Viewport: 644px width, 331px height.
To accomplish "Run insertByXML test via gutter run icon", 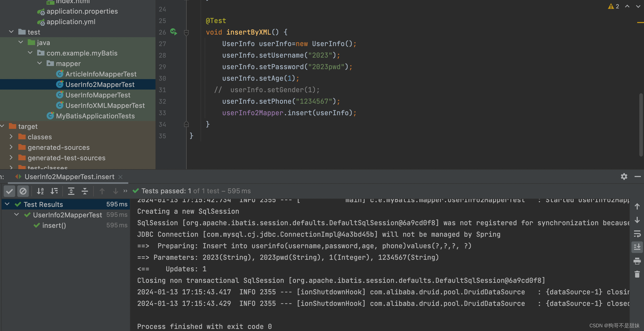I will point(173,32).
